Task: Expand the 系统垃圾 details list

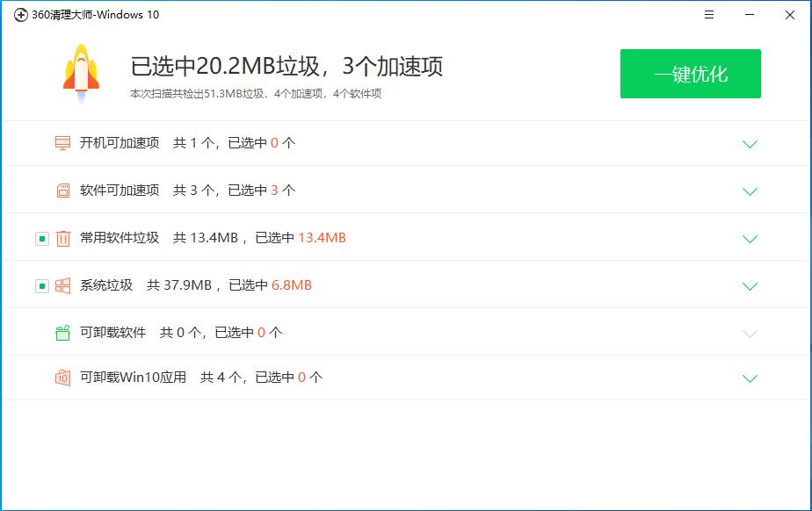Action: pyautogui.click(x=750, y=285)
